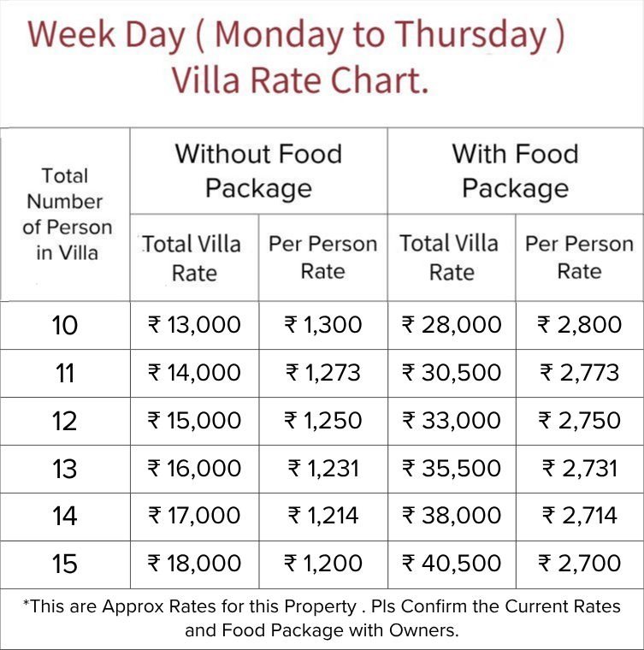Viewport: 644px width, 650px height.
Task: Select the ₹ 28,000 with-food total rate
Action: [452, 325]
